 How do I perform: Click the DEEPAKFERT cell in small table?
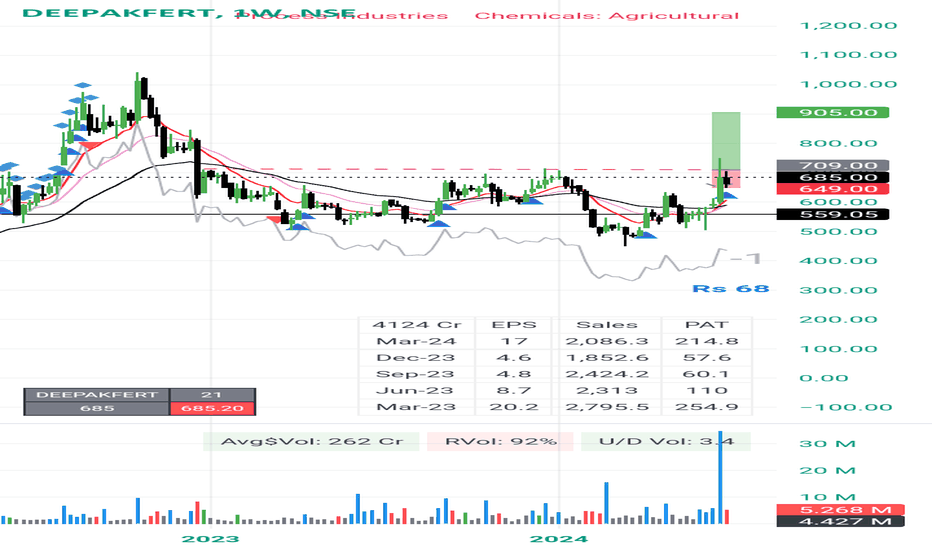point(97,395)
